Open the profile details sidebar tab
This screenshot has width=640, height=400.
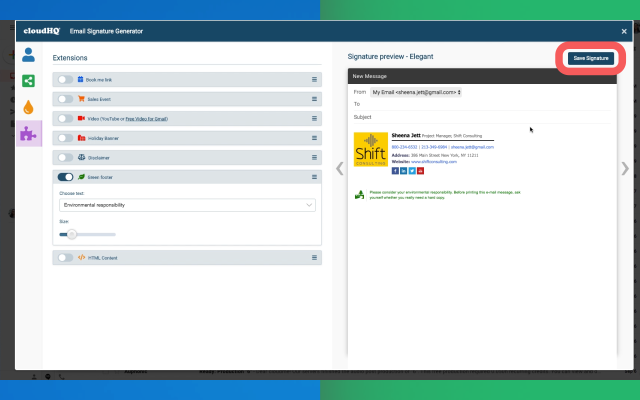(x=28, y=55)
